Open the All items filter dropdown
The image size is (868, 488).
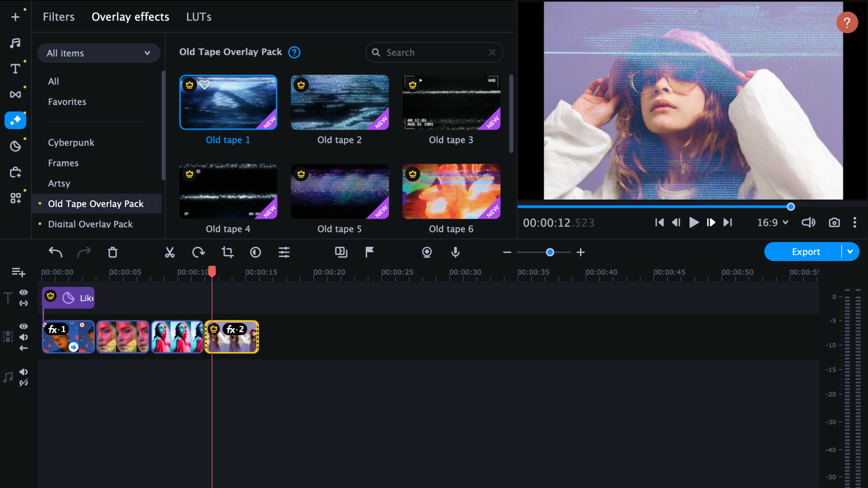99,53
